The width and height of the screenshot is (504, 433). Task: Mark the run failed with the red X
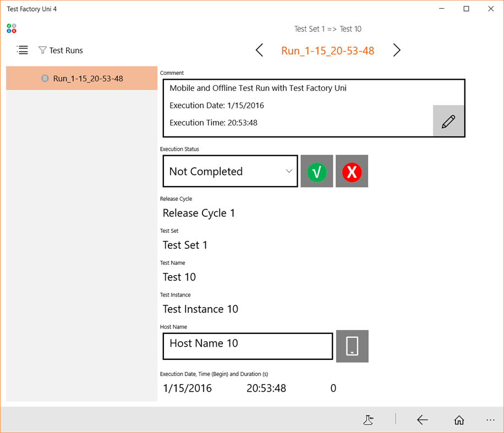click(352, 171)
